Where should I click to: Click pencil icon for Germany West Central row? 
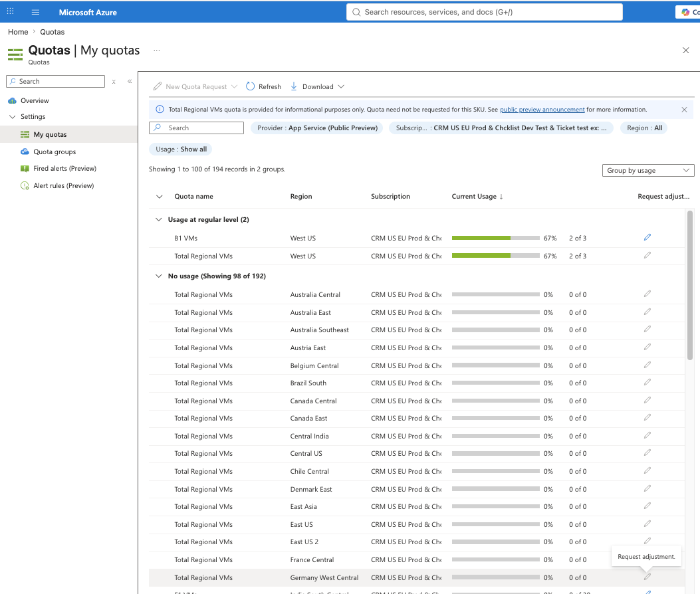647,577
